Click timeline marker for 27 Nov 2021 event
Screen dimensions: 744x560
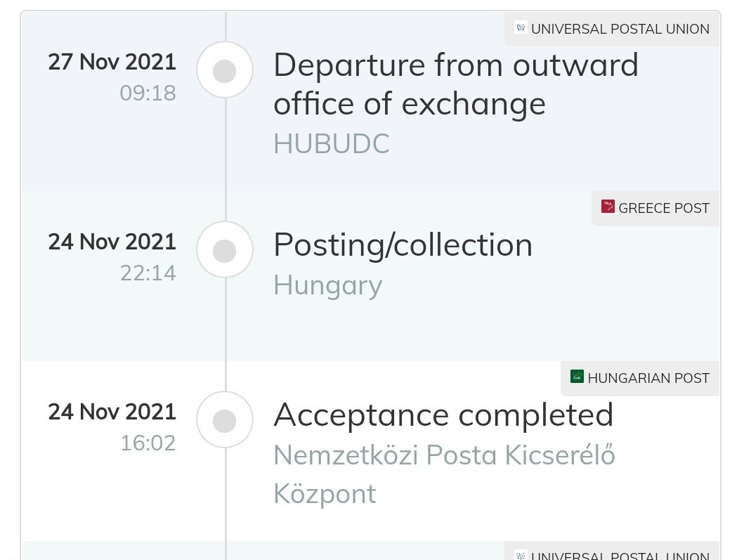click(225, 70)
